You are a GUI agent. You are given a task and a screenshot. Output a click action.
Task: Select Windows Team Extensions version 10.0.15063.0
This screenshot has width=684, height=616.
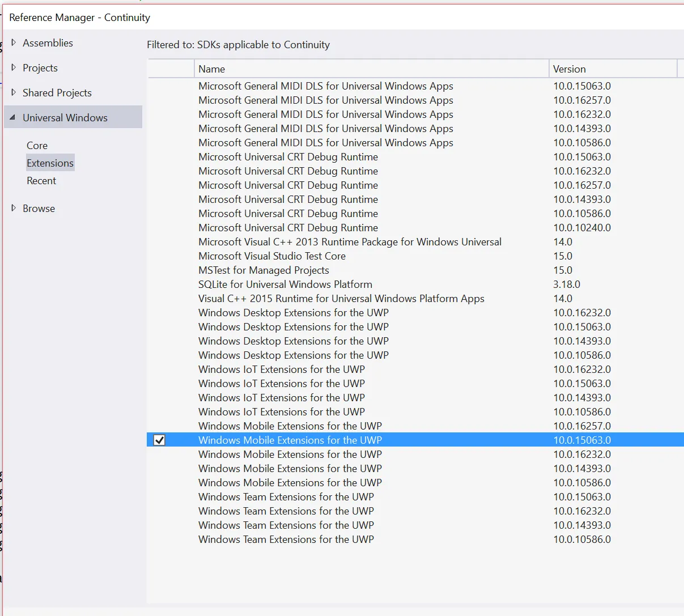coord(415,497)
